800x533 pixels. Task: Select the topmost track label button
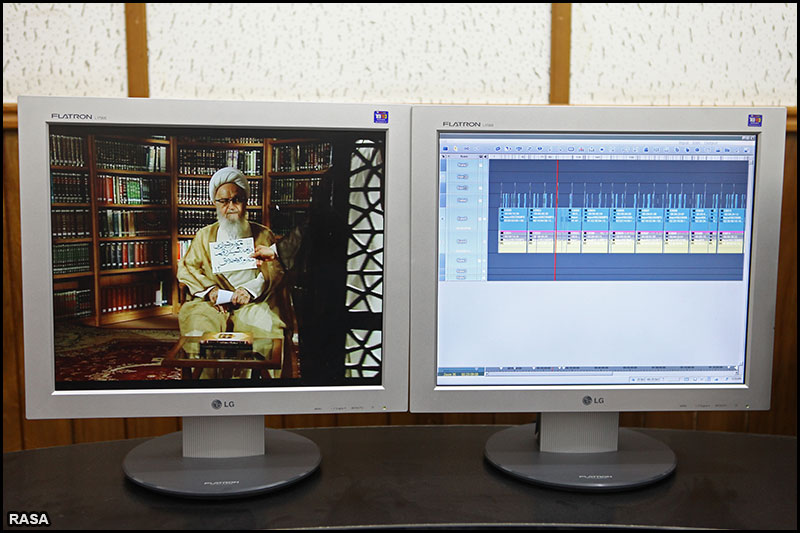(462, 165)
